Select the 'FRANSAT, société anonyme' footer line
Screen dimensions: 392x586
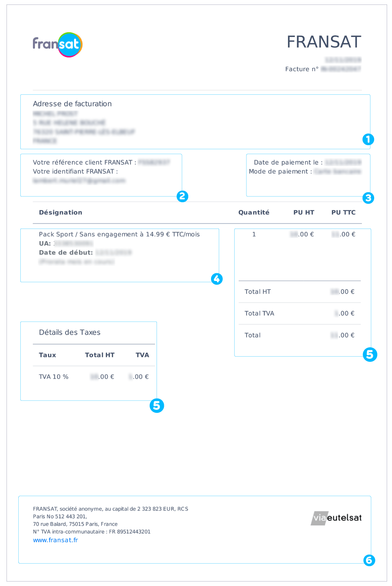coord(111,509)
